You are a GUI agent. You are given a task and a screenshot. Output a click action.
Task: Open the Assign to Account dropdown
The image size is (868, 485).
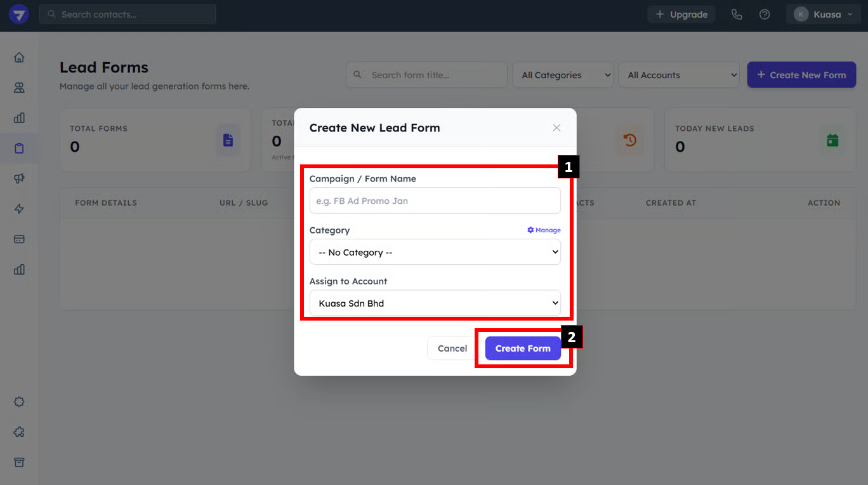pos(435,303)
